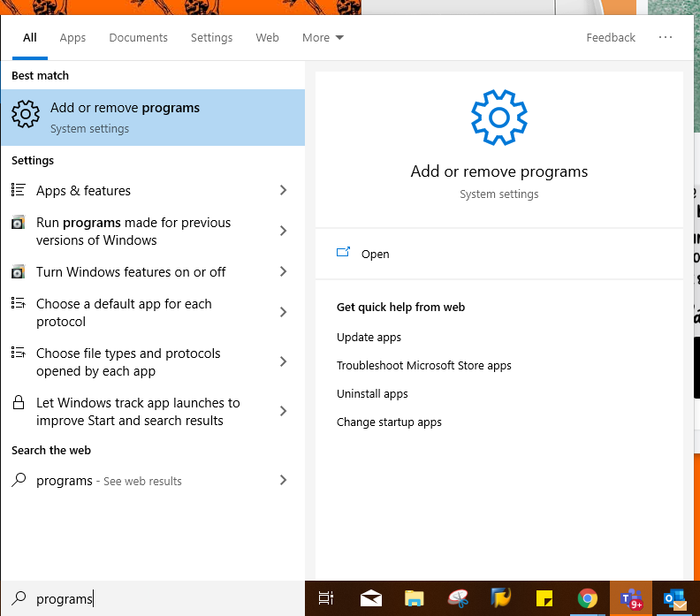The image size is (700, 616).
Task: Filter results with the Apps tab
Action: 72,37
